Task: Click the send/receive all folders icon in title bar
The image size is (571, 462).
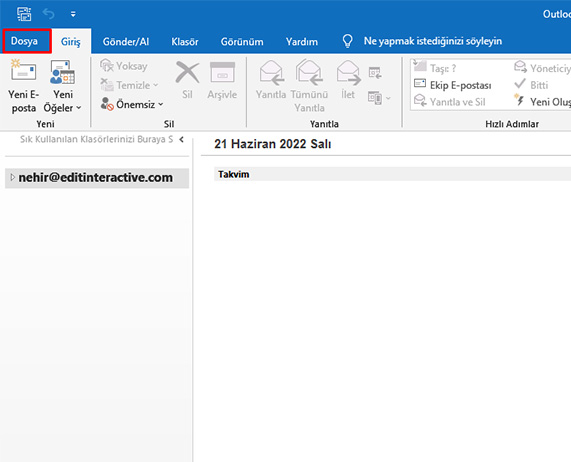Action: point(24,14)
